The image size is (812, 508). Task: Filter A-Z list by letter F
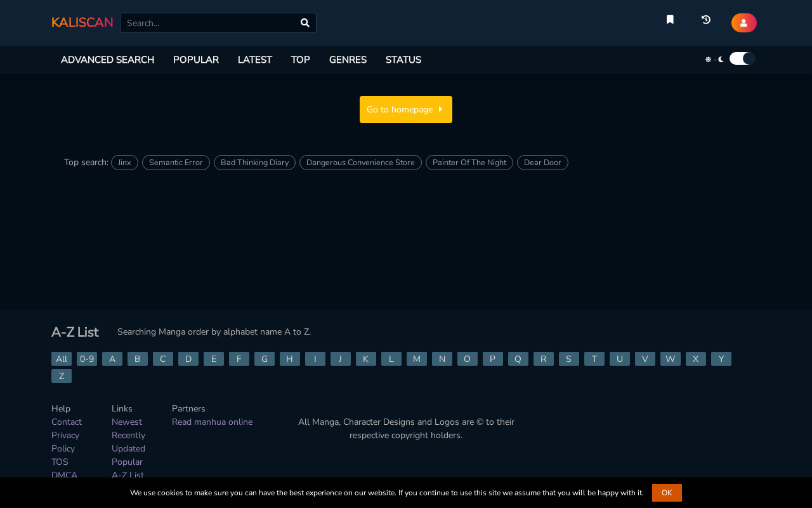click(x=239, y=359)
